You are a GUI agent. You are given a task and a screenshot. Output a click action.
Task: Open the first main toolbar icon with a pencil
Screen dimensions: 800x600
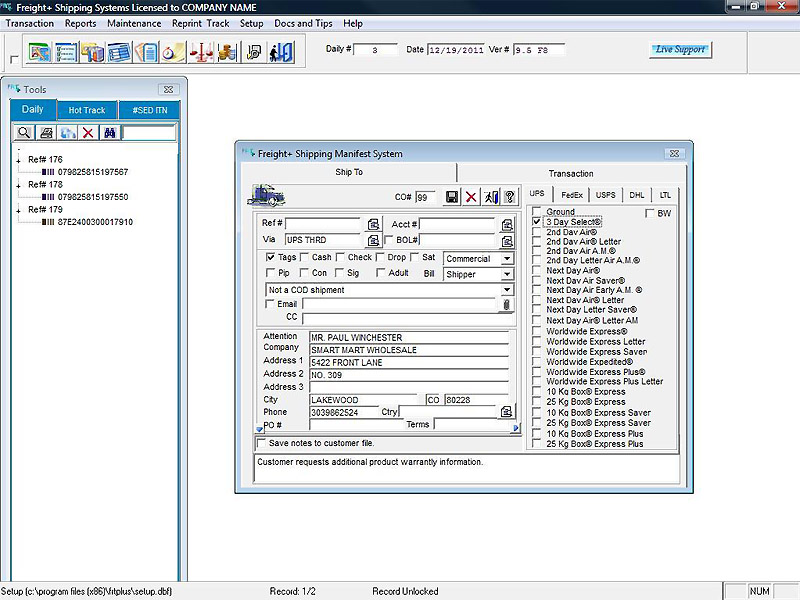click(x=40, y=52)
